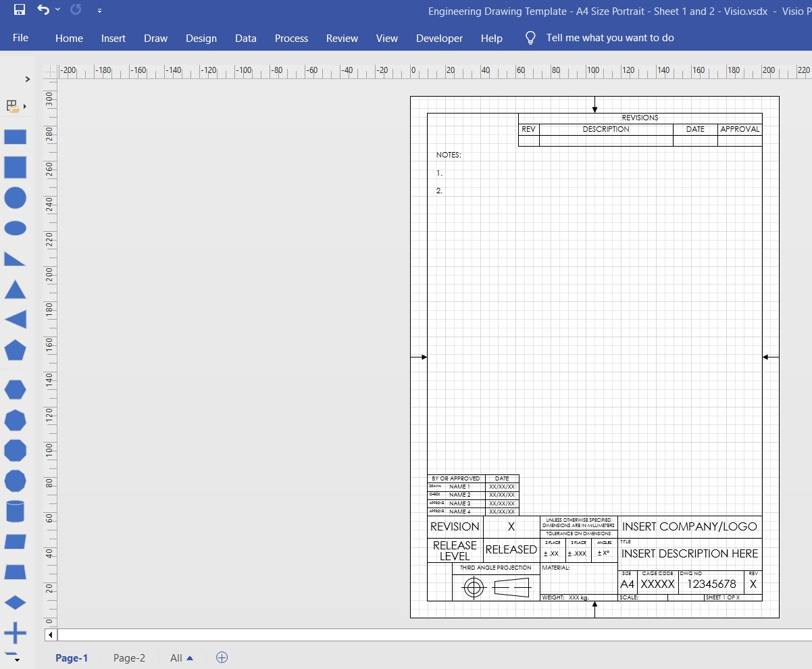Click the horizontal scrollbar left arrow
Screen dimensions: 812x669
pyautogui.click(x=50, y=635)
